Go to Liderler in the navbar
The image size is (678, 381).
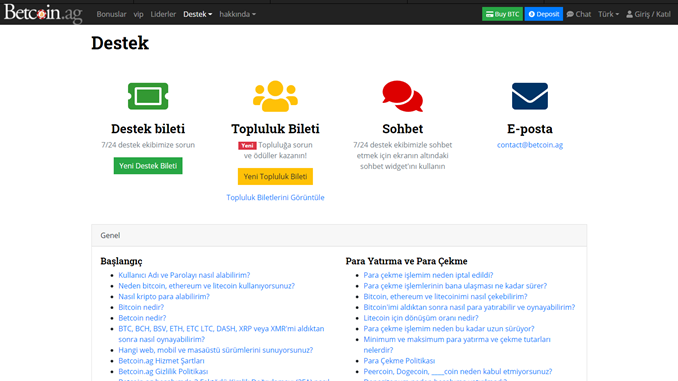click(163, 14)
